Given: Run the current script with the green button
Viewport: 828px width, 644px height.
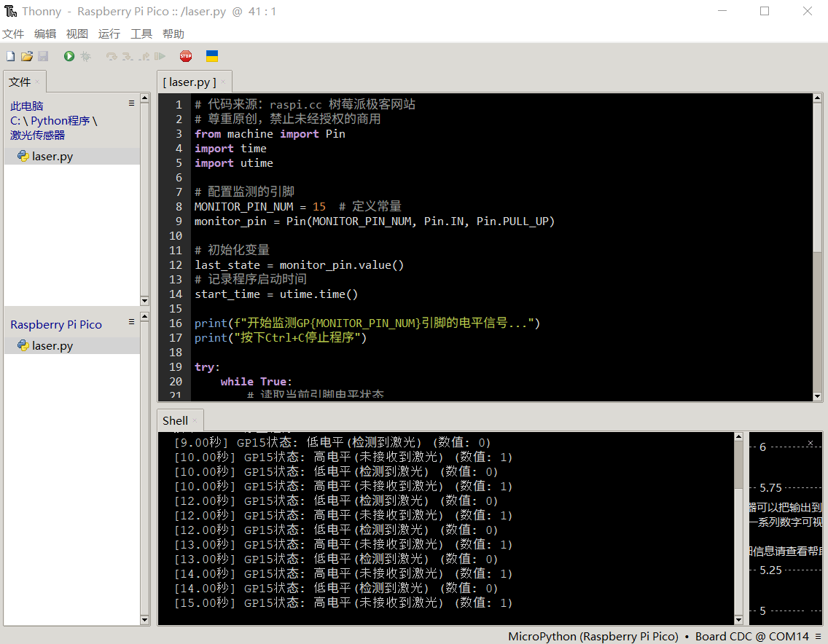Looking at the screenshot, I should click(x=69, y=56).
